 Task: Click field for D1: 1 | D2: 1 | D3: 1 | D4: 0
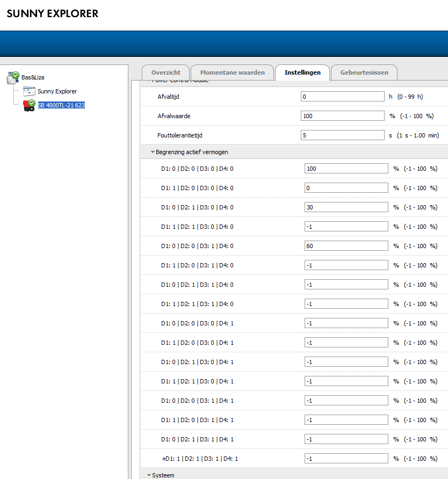346,304
